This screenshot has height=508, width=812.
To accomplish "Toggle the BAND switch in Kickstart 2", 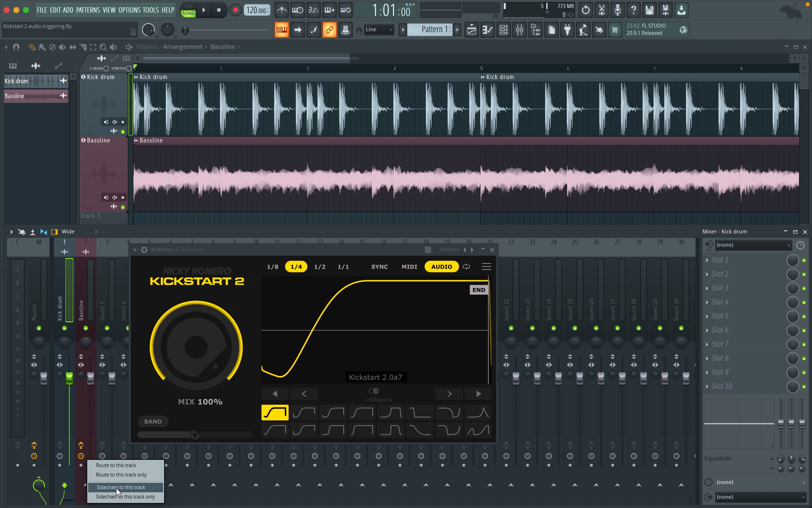I will click(153, 421).
